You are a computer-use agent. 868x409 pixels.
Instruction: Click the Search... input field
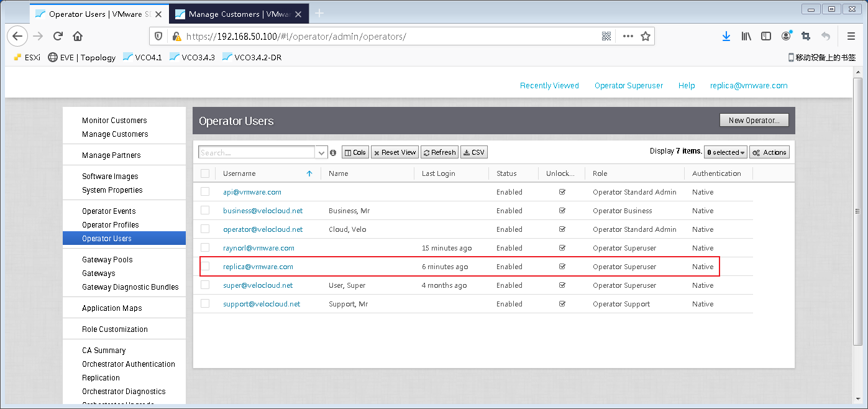257,152
